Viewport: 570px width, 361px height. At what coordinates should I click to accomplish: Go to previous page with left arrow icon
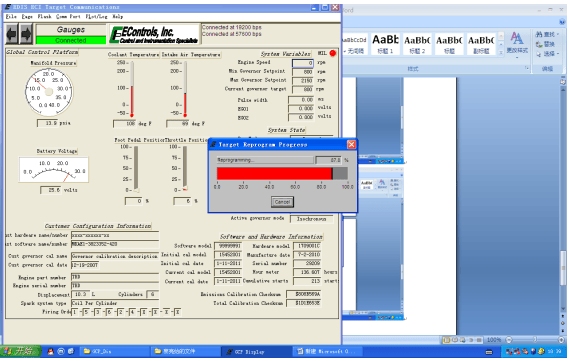[x=12, y=34]
